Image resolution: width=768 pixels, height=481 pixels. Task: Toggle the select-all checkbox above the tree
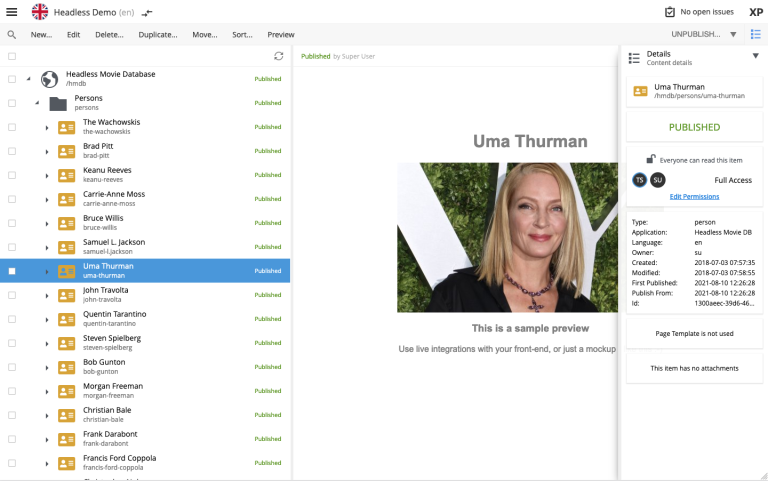pos(12,56)
